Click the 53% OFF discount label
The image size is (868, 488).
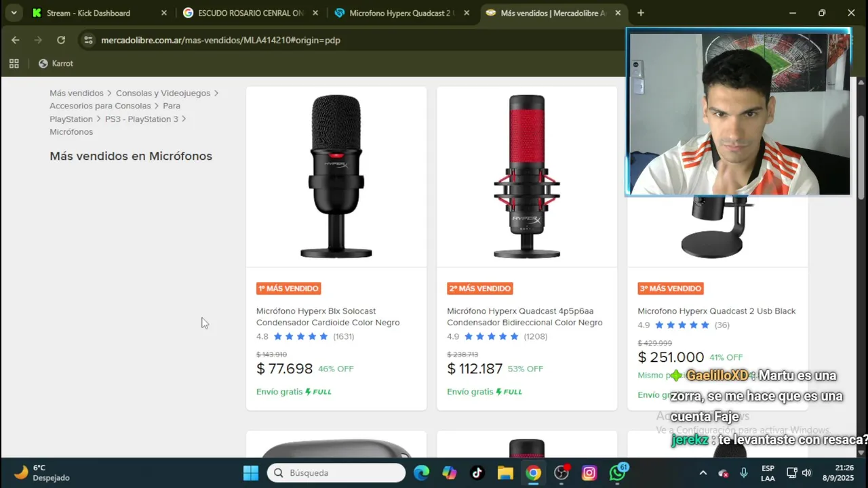526,369
